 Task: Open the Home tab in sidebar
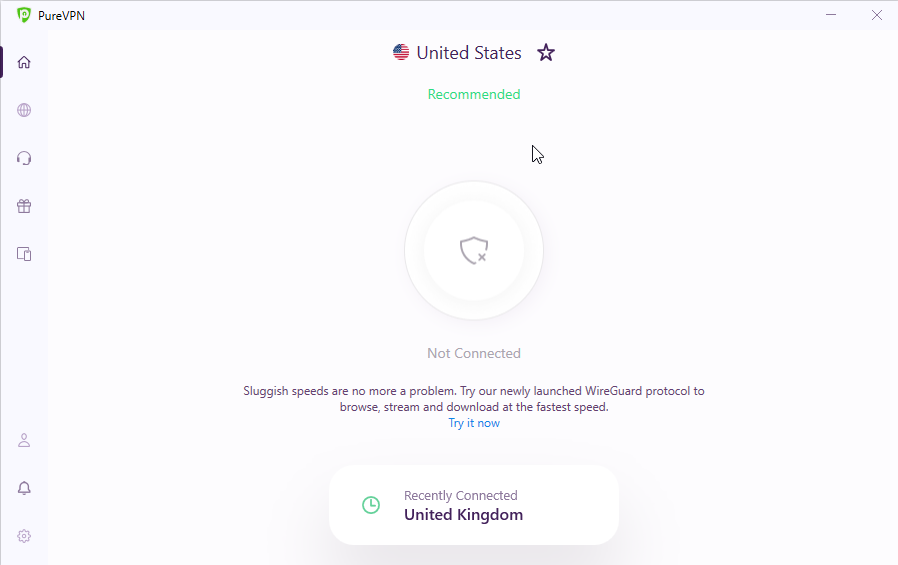tap(24, 62)
